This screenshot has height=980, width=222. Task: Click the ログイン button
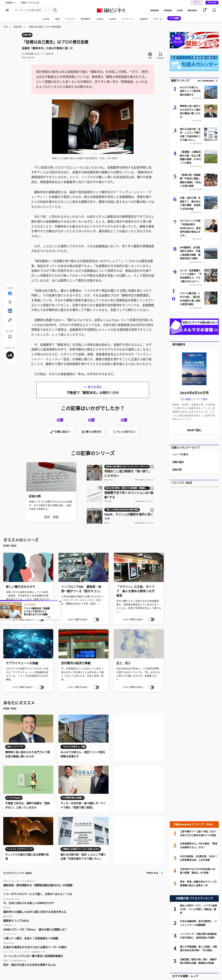(197, 2)
